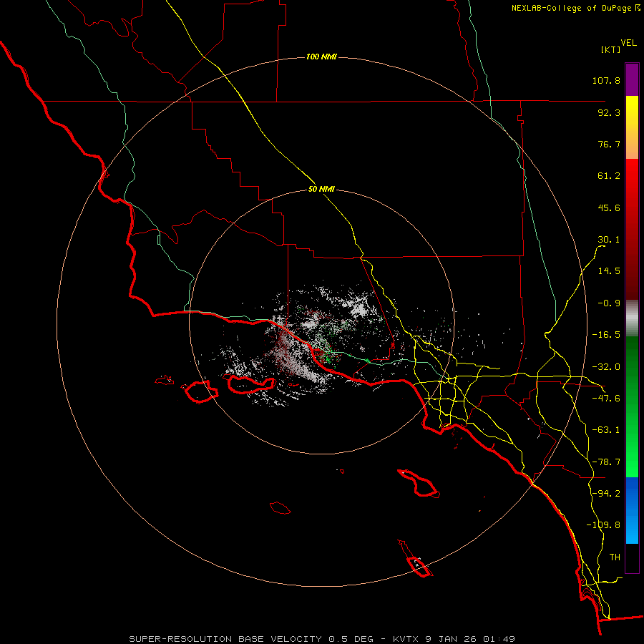The image size is (644, 644).
Task: Click the 100 NMI range ring label
Action: (321, 57)
